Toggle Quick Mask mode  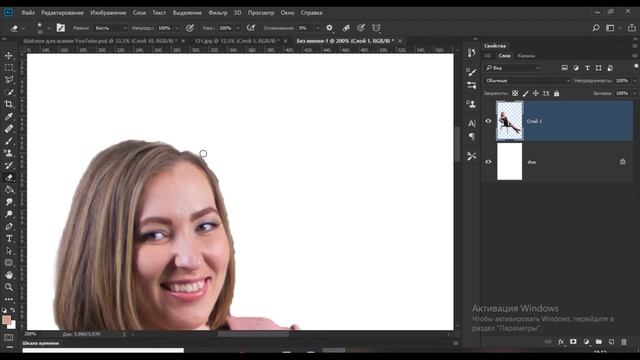(9, 338)
